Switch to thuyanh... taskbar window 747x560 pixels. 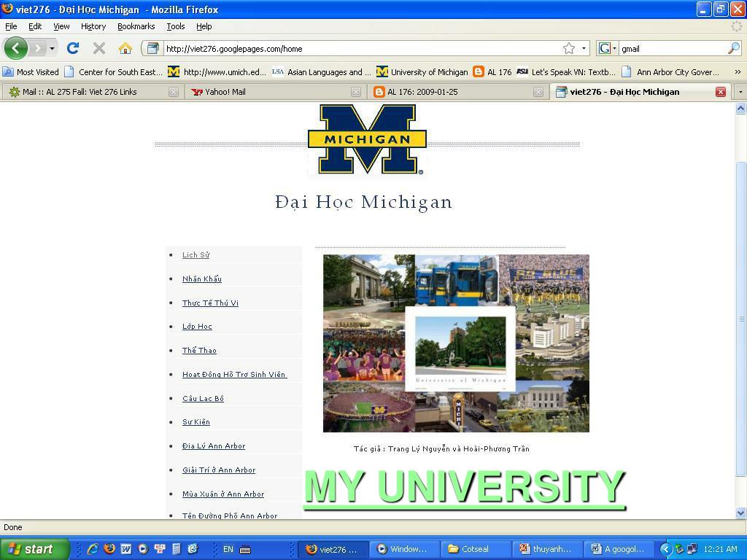(547, 549)
